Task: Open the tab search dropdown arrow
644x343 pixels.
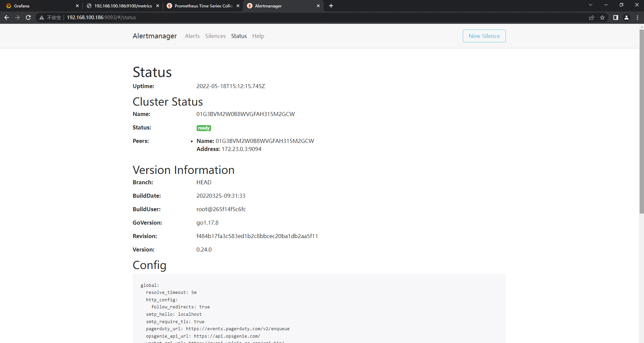Action: point(591,5)
